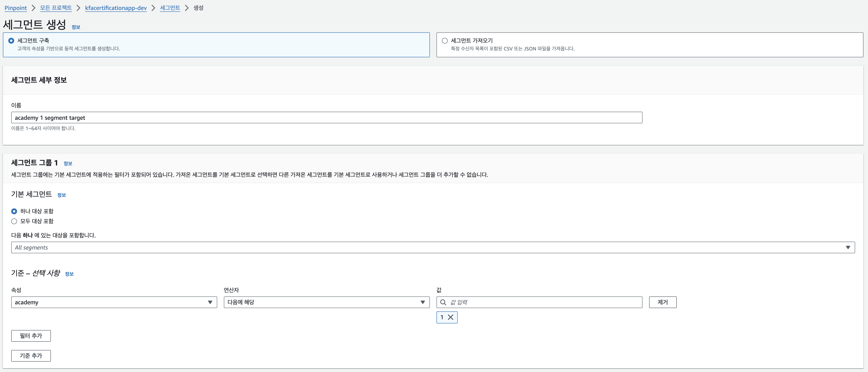Open the 다음에 해당 operator dropdown
Viewport: 868px width, 372px height.
326,302
